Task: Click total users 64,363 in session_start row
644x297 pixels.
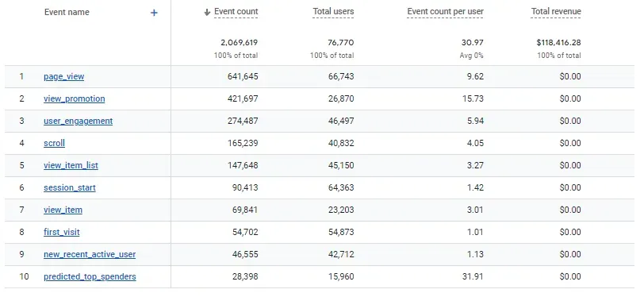Action: (x=341, y=187)
